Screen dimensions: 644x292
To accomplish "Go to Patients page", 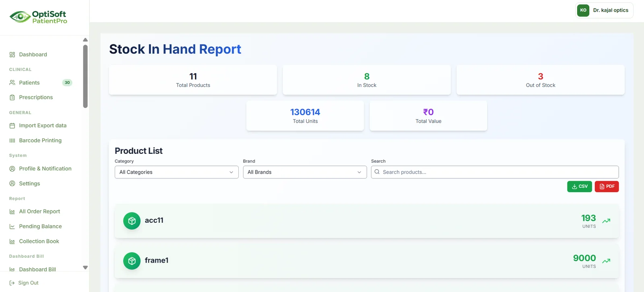I will point(29,83).
